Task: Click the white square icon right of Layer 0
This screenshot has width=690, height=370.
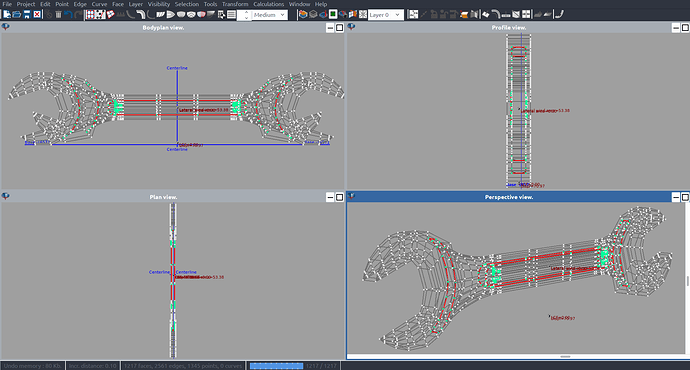Action: 414,15
